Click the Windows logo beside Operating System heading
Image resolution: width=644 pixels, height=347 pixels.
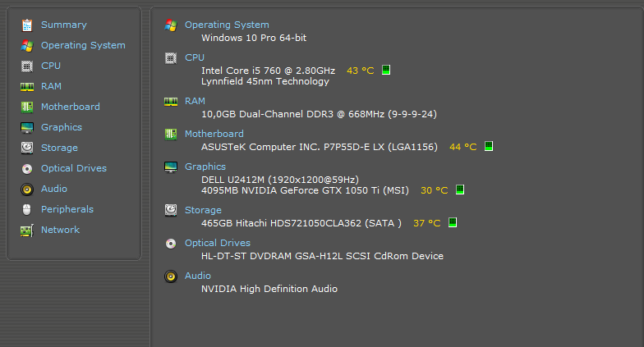(x=171, y=25)
